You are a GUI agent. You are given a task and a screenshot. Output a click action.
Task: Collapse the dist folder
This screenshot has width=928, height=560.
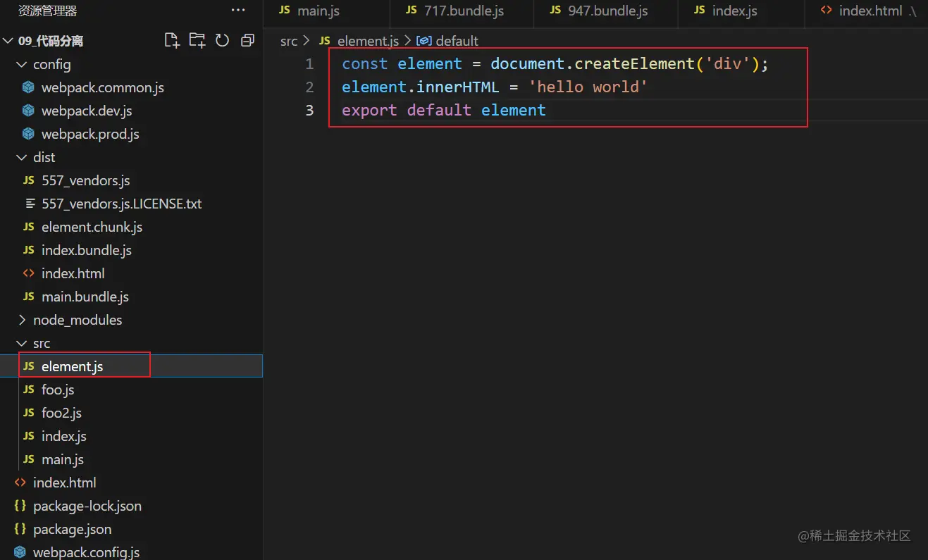[x=22, y=157]
